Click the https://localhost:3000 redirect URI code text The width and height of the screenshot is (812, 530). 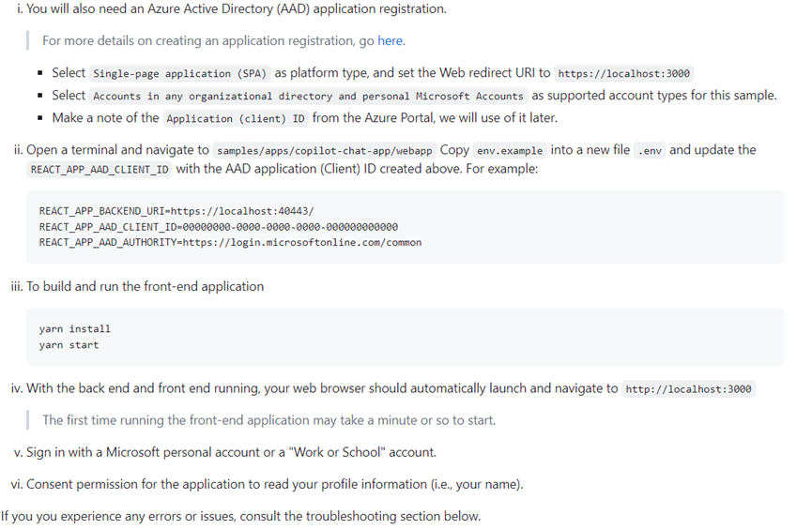(x=624, y=73)
